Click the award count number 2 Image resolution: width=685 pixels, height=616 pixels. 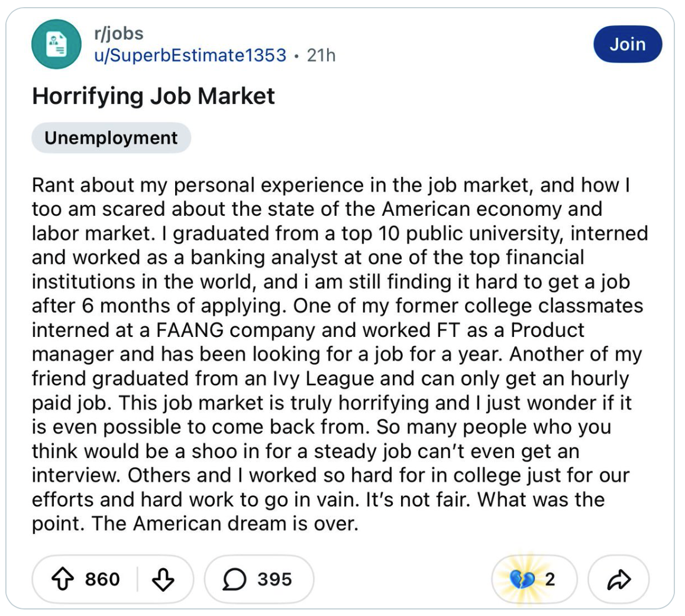[550, 579]
